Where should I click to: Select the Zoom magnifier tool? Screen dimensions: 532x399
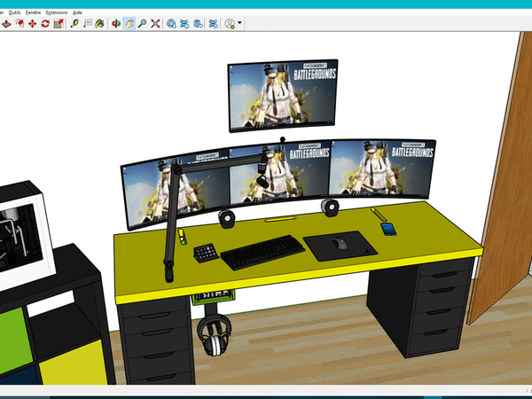(142, 23)
